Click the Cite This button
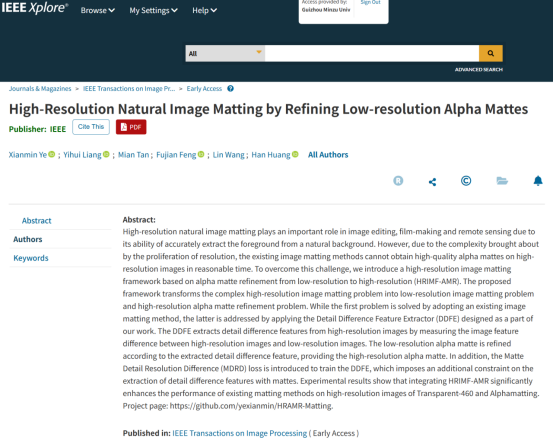 point(91,127)
